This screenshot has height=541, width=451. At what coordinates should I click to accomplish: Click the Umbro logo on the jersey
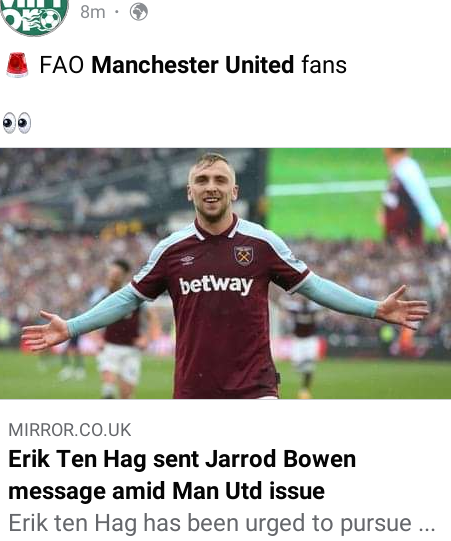point(187,259)
